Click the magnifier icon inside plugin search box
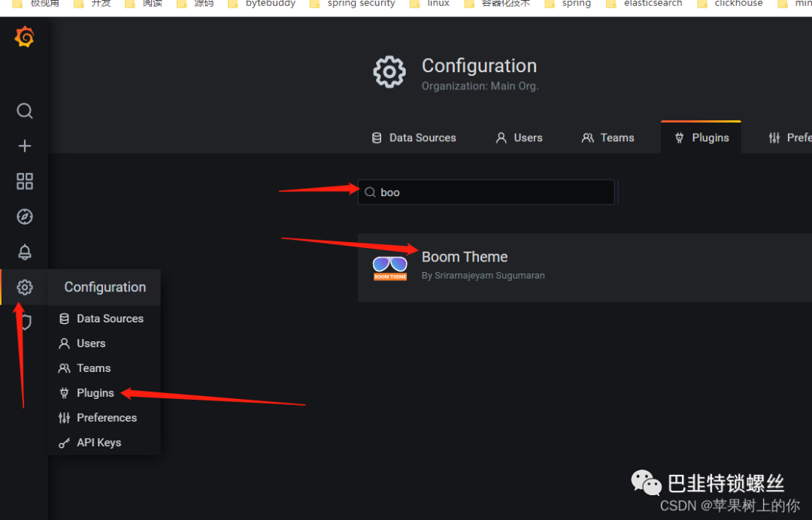This screenshot has width=812, height=520. pos(370,192)
